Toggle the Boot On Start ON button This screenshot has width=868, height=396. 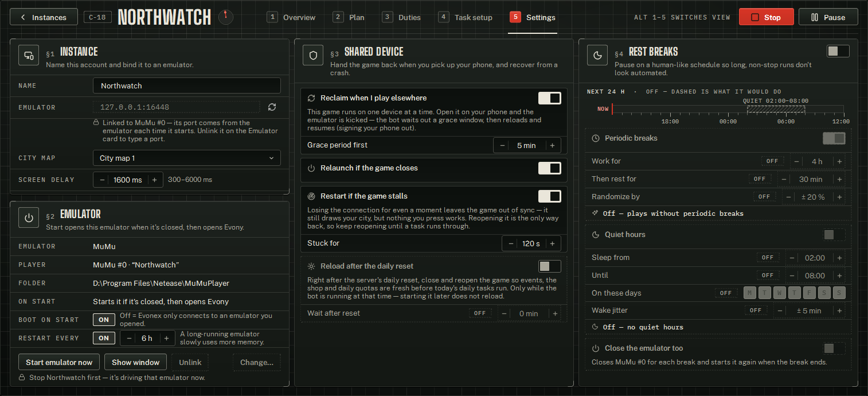pyautogui.click(x=104, y=320)
